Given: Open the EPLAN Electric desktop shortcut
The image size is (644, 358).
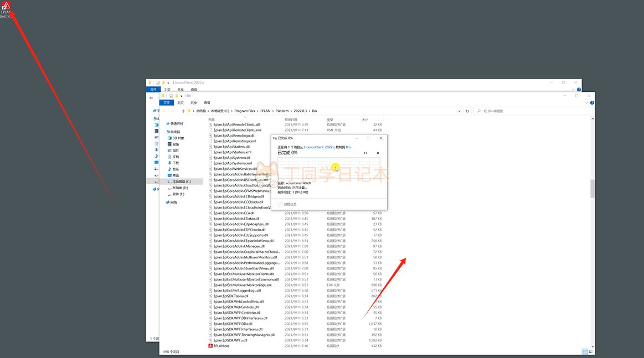Looking at the screenshot, I should point(6,8).
